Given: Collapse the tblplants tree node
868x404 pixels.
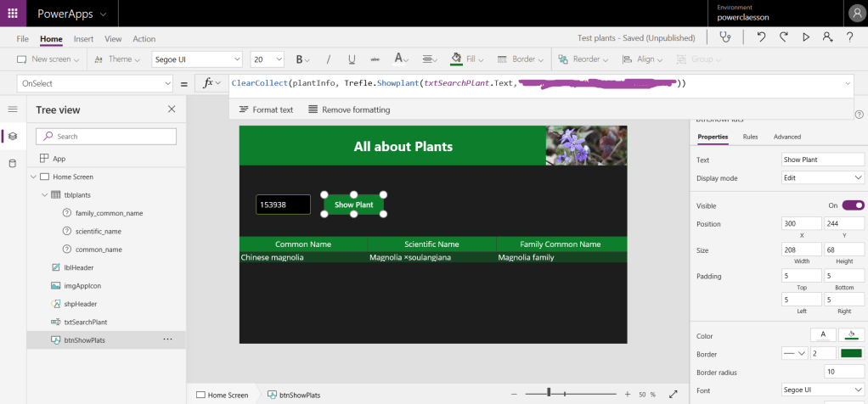Looking at the screenshot, I should [x=44, y=195].
